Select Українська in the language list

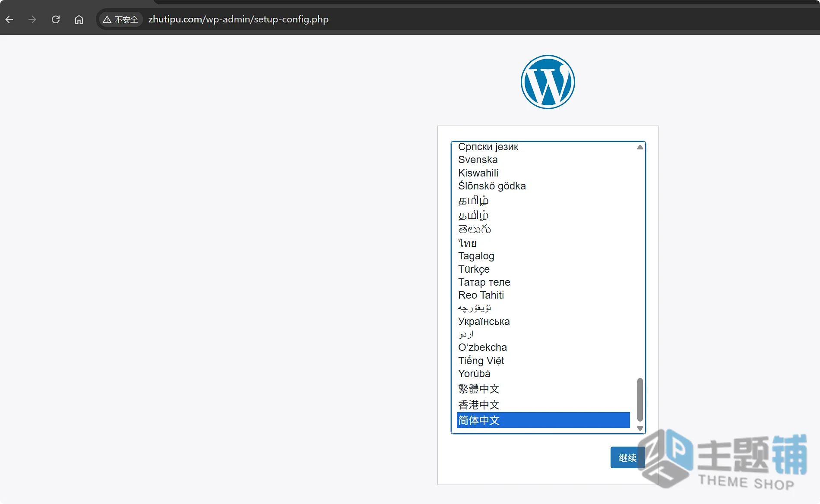[x=543, y=321]
